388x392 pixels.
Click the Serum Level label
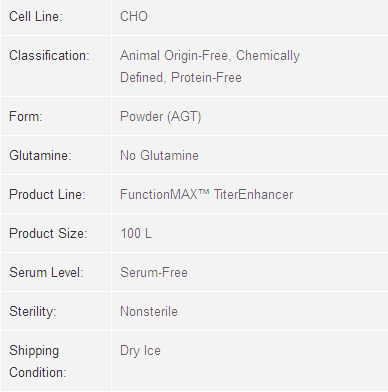[x=46, y=272]
